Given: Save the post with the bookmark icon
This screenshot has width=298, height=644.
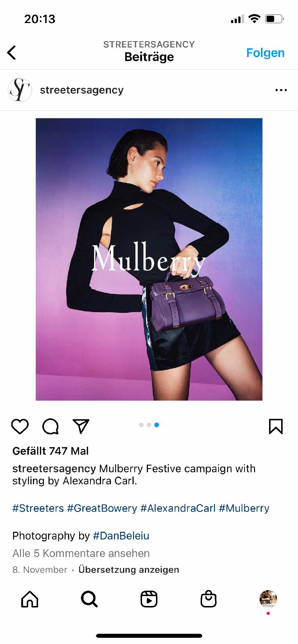Looking at the screenshot, I should 276,426.
